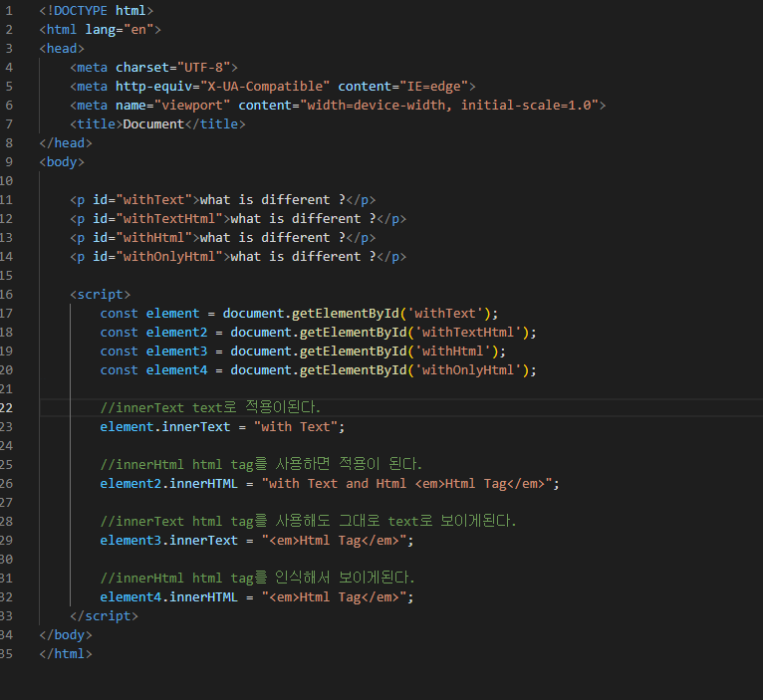Click element4.innerHTML on line 32
Screen dimensions: 763x700
169,597
